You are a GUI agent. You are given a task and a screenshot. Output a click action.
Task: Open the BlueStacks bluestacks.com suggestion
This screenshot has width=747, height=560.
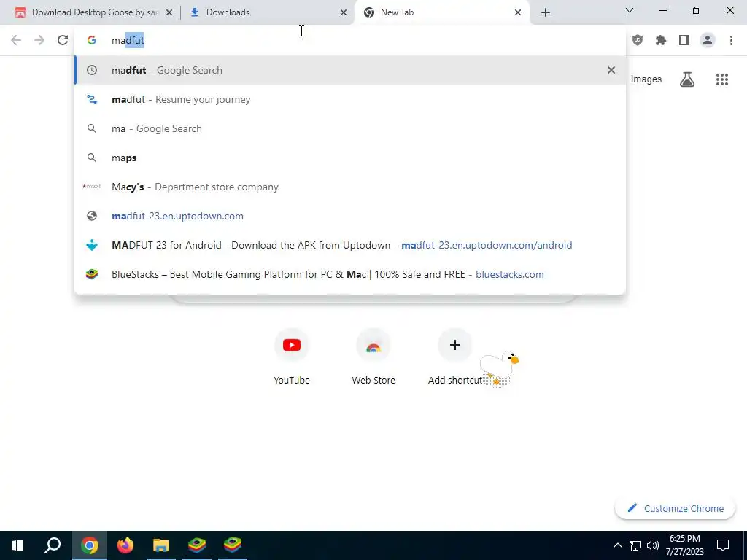(350, 274)
